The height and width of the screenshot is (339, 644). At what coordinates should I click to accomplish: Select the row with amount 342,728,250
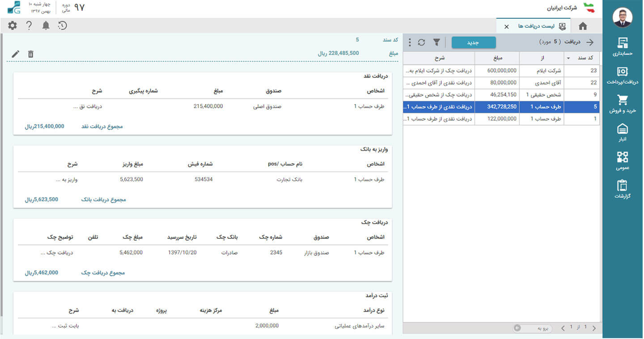(501, 107)
